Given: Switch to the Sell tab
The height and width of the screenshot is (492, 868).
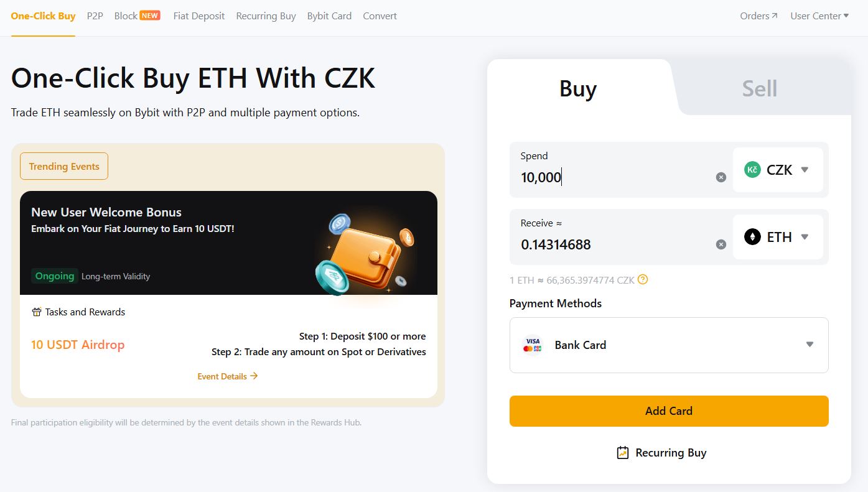Looking at the screenshot, I should tap(760, 88).
